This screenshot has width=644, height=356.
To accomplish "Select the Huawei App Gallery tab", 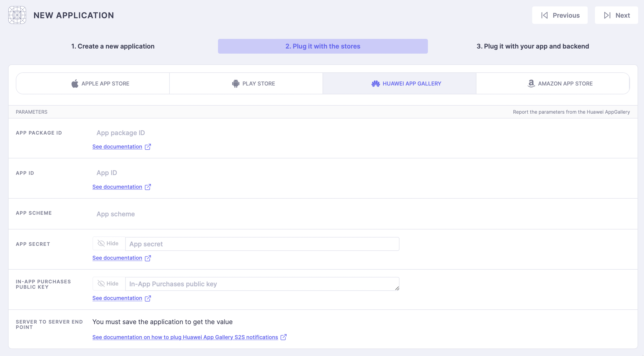I will (x=399, y=83).
